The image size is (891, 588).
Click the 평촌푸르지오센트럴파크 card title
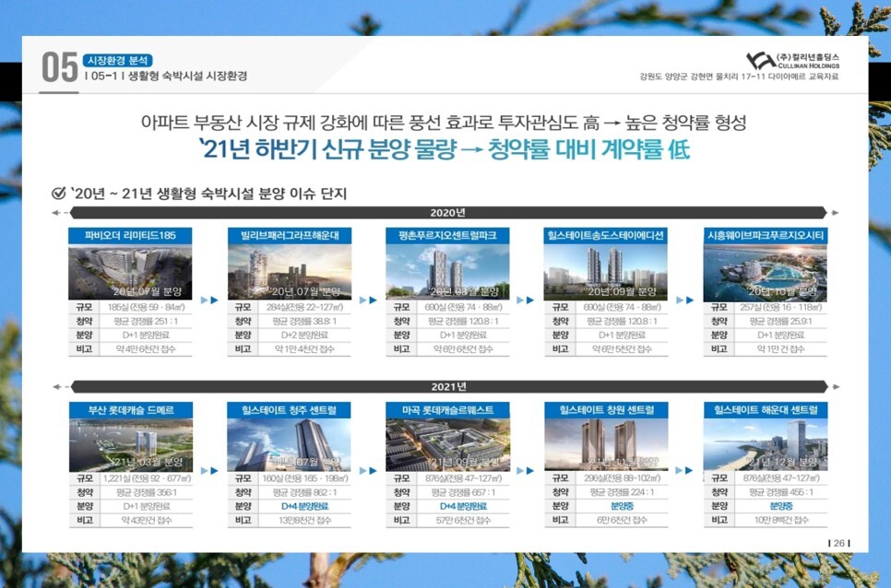point(447,236)
